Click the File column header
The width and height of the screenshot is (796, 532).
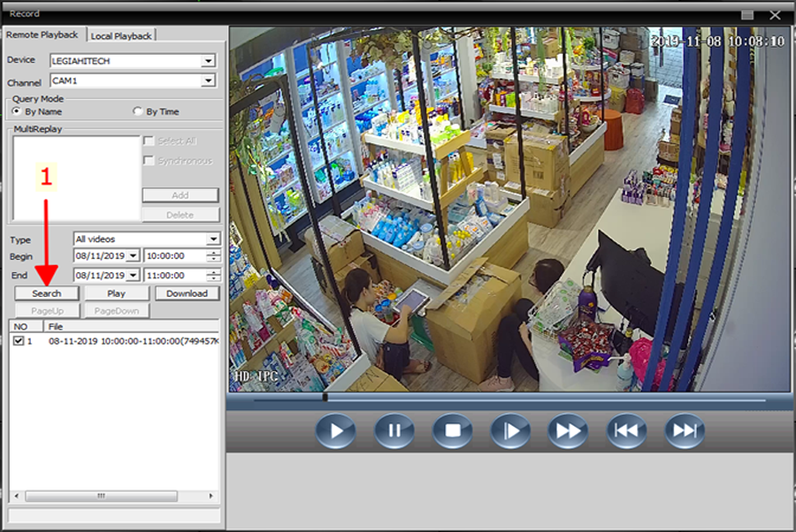point(132,326)
